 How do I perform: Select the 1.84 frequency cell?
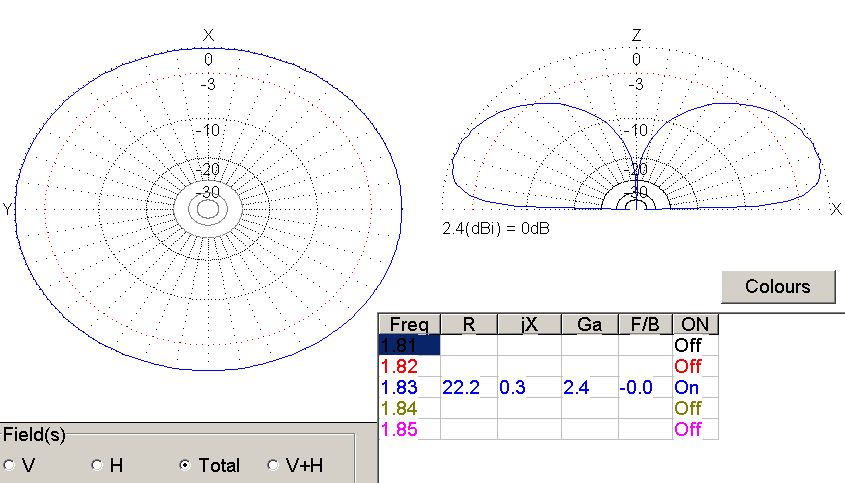click(x=409, y=408)
